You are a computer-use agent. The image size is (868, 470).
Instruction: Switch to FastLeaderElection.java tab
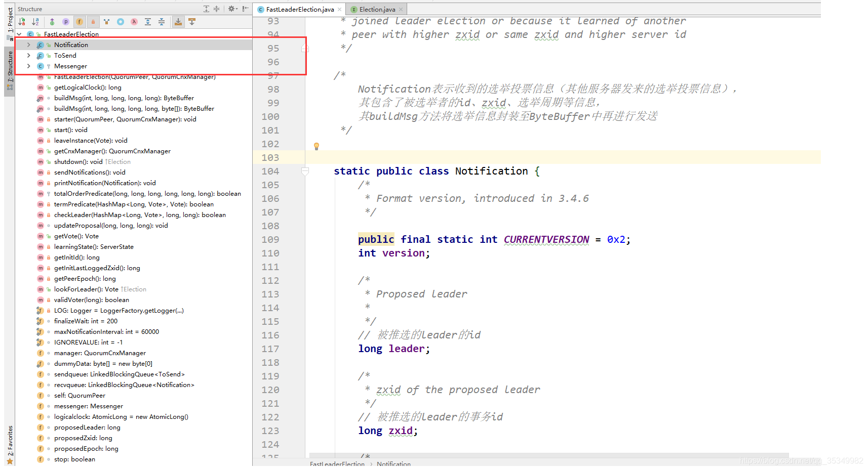pos(300,10)
